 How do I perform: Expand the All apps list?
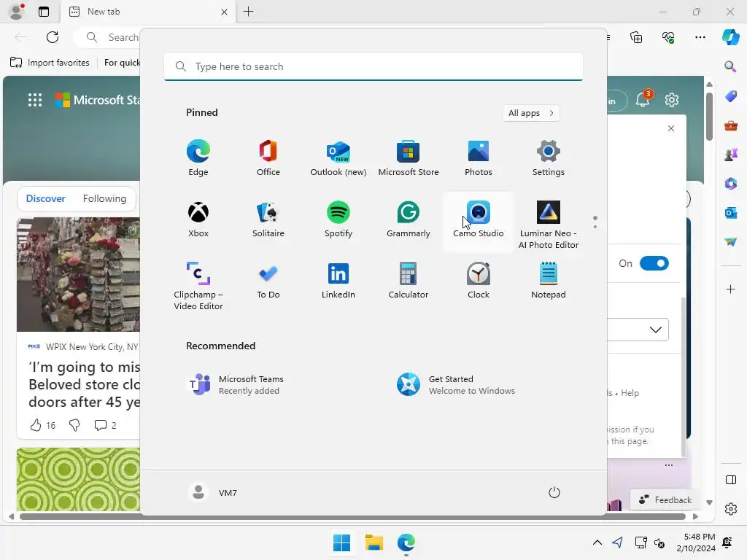click(x=531, y=113)
